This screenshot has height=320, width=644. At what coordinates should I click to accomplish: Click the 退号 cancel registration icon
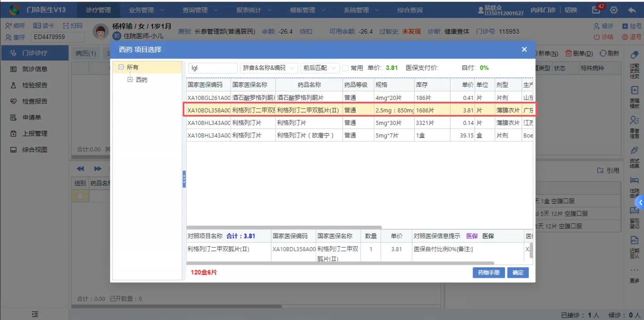(x=625, y=37)
